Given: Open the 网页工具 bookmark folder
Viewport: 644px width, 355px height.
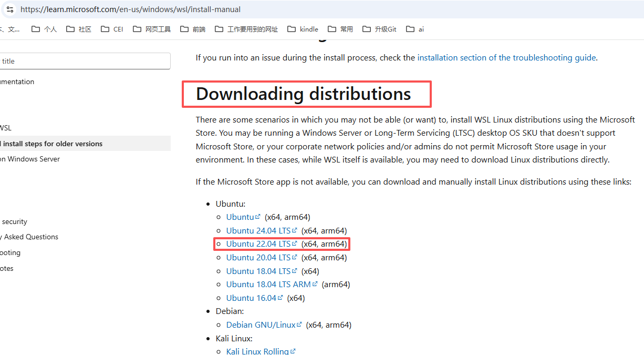Looking at the screenshot, I should click(x=152, y=29).
